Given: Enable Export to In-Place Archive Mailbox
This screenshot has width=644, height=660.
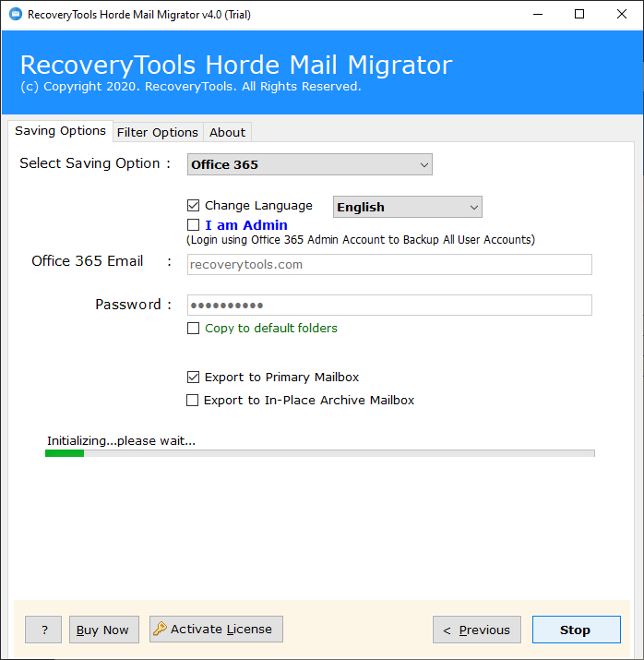Looking at the screenshot, I should 192,400.
